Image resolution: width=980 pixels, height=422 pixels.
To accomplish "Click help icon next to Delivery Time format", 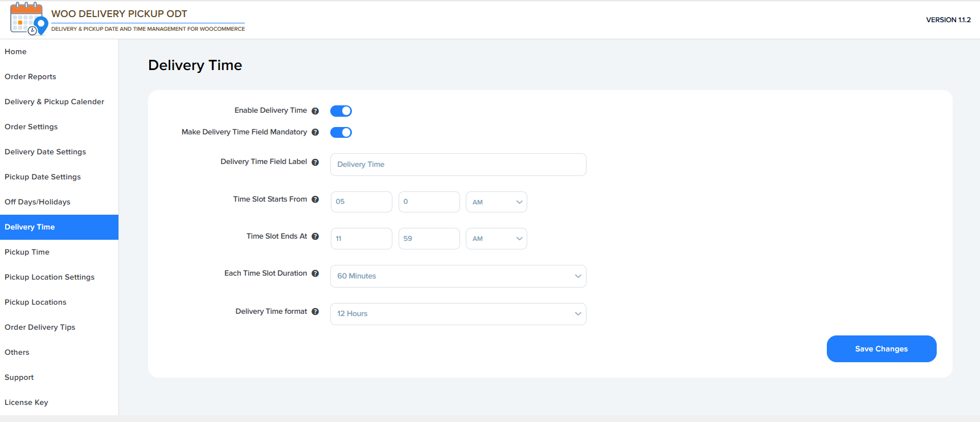I will coord(315,312).
